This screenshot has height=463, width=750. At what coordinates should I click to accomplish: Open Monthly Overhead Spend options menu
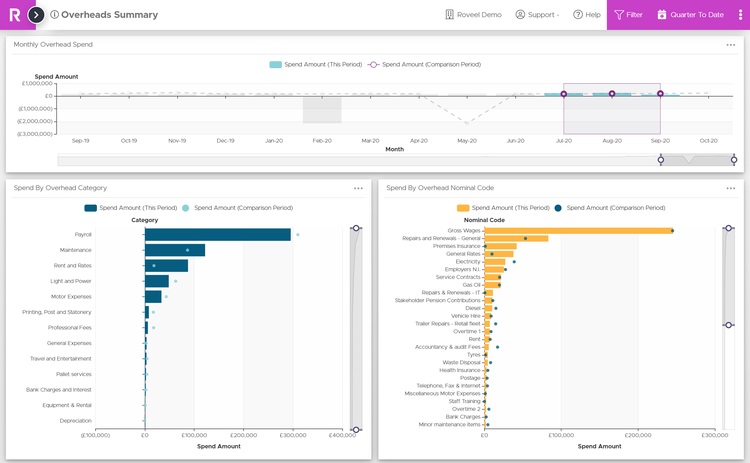731,45
